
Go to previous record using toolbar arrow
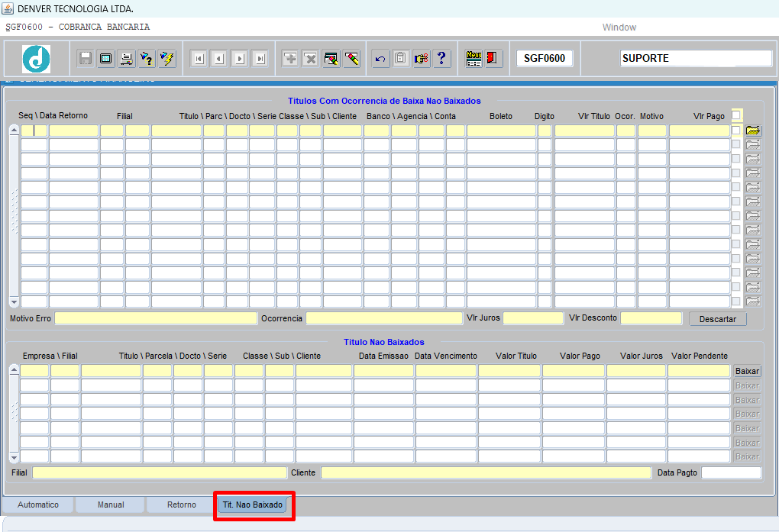[219, 59]
